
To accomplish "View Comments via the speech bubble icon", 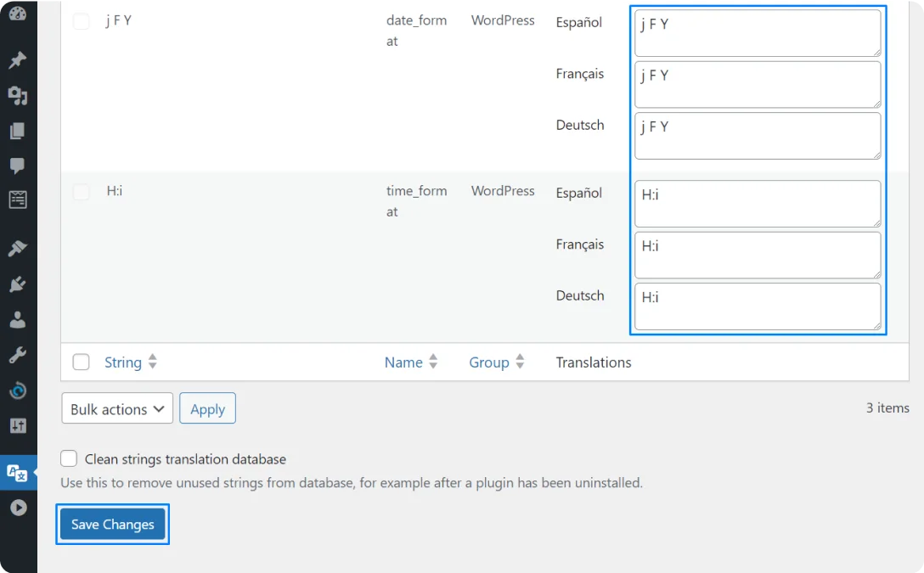I will click(x=19, y=166).
